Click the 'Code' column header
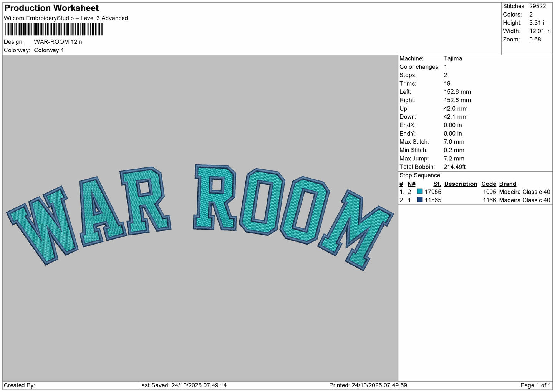 [489, 184]
